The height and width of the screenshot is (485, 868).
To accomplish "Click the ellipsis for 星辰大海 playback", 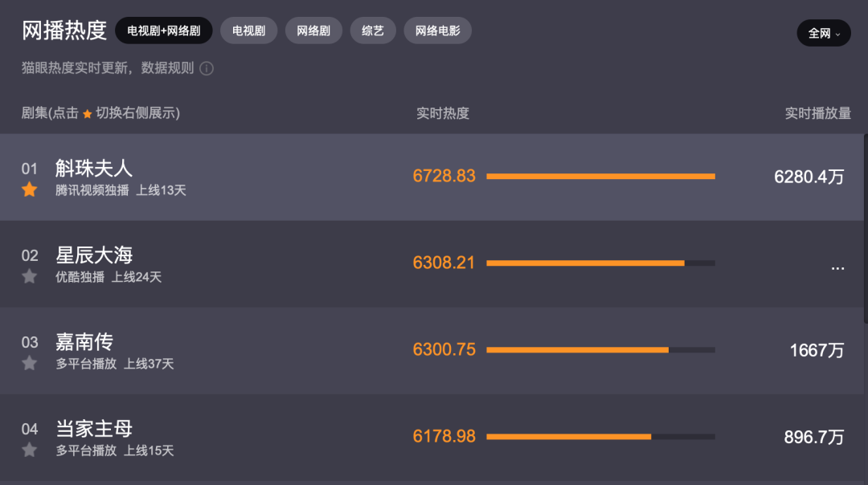I will point(837,268).
